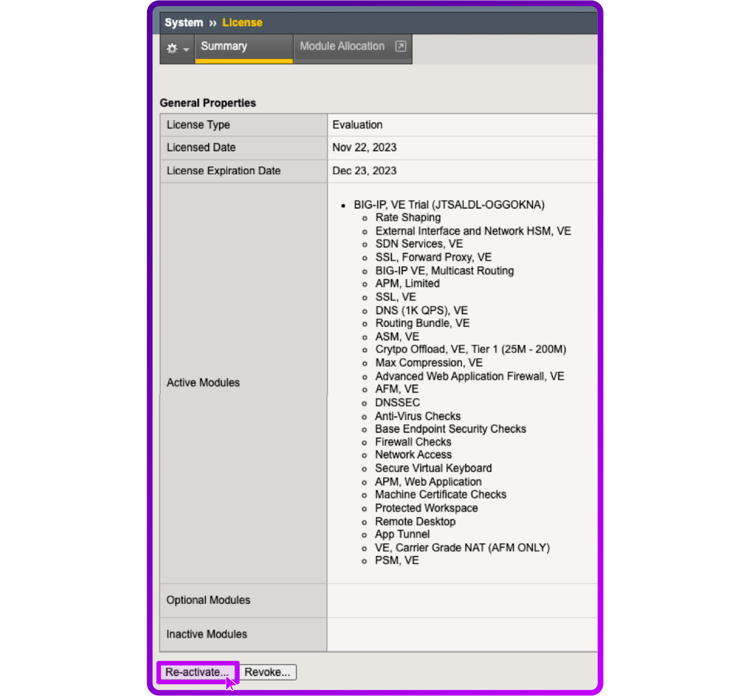Select Max Compression, VE

[x=429, y=363]
